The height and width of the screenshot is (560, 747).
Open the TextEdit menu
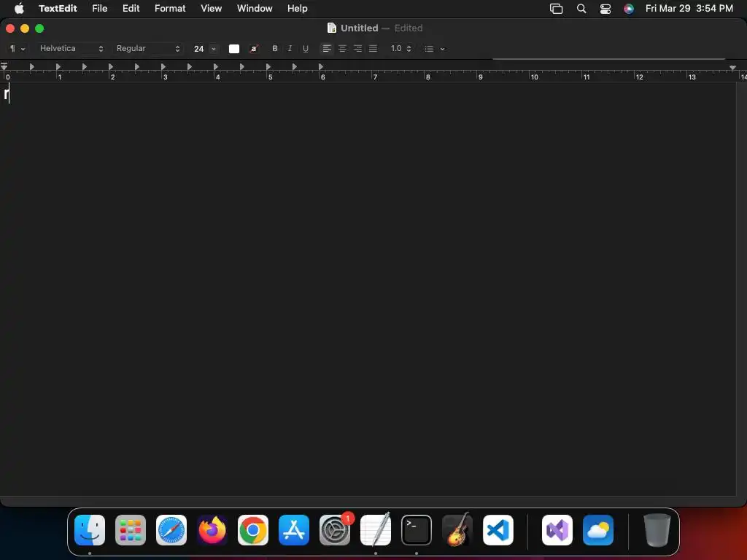coord(58,8)
